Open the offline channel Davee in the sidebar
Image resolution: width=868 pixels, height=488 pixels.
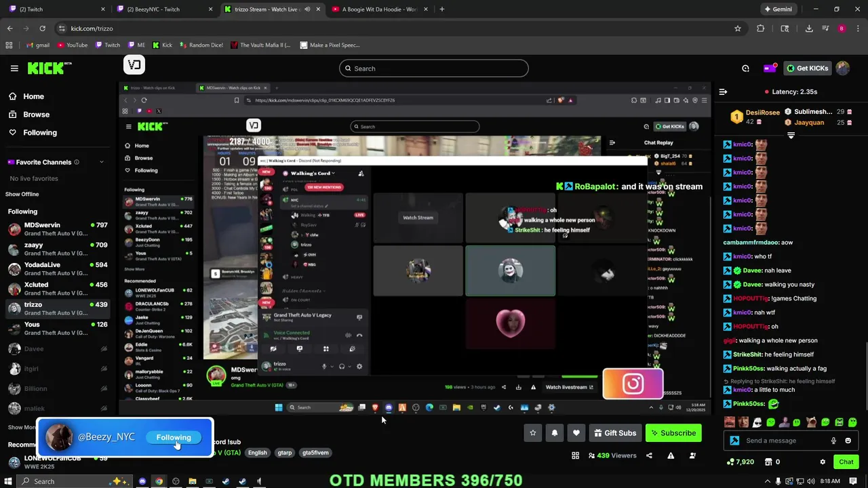click(x=58, y=349)
